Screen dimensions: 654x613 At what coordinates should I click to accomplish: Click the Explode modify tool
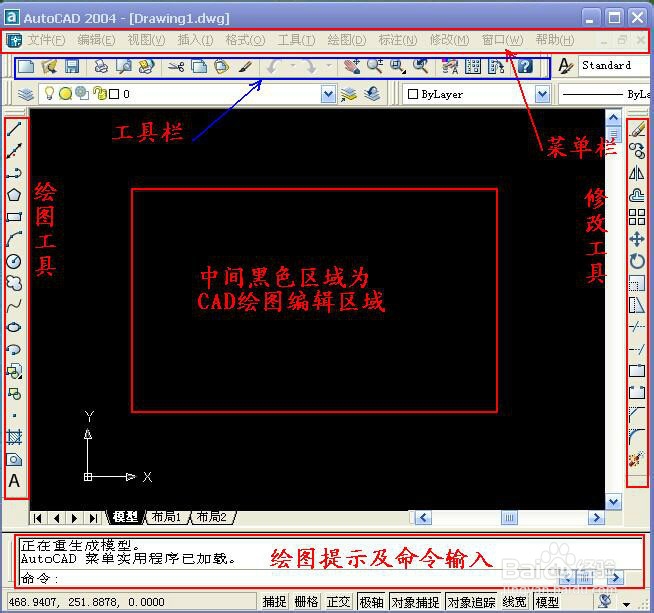(637, 459)
